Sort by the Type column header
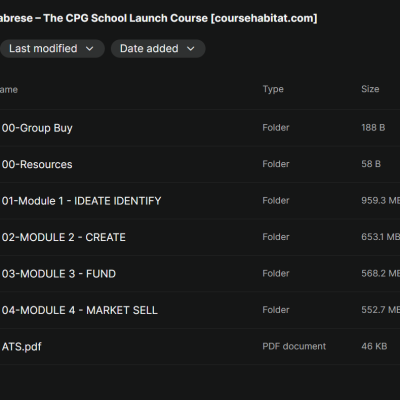Viewport: 400px width, 400px height. (273, 89)
